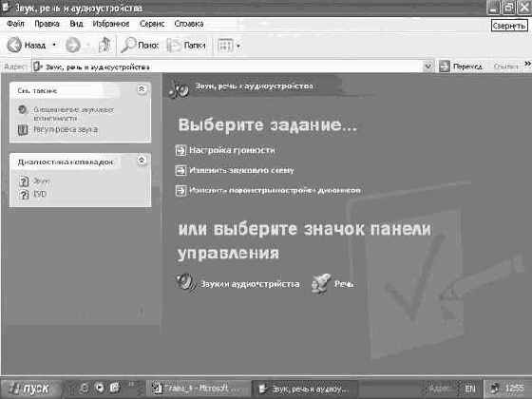Click the DVD troubleshooter help icon
Viewport: 532px width, 399px height.
pos(24,195)
